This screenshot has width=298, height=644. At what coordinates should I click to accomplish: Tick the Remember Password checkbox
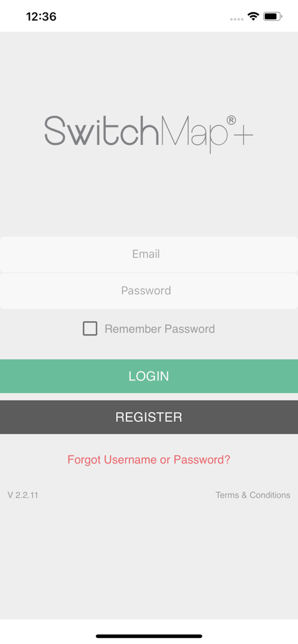(90, 328)
